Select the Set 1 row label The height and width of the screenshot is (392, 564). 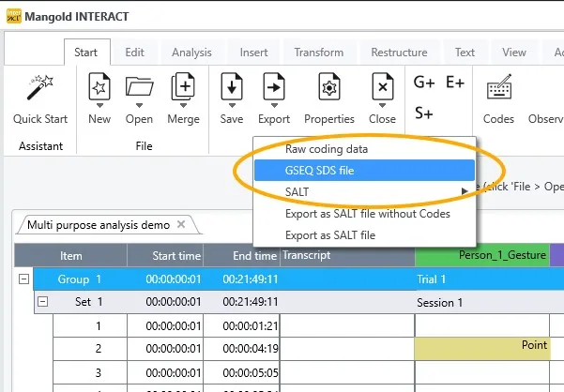[89, 302]
